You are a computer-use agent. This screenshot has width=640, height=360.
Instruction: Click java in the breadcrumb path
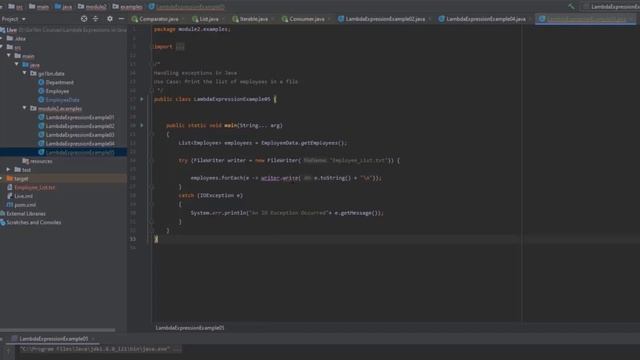click(67, 7)
